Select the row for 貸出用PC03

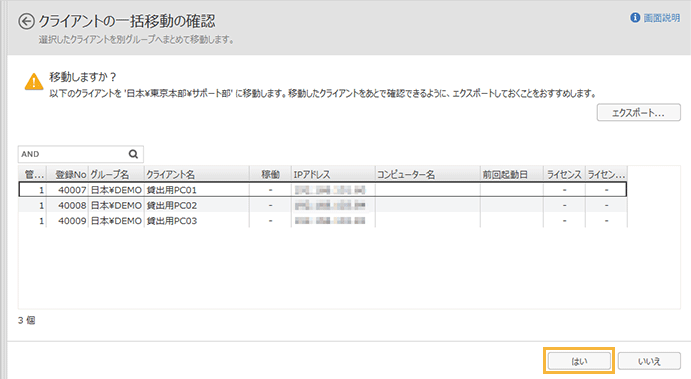[323, 221]
